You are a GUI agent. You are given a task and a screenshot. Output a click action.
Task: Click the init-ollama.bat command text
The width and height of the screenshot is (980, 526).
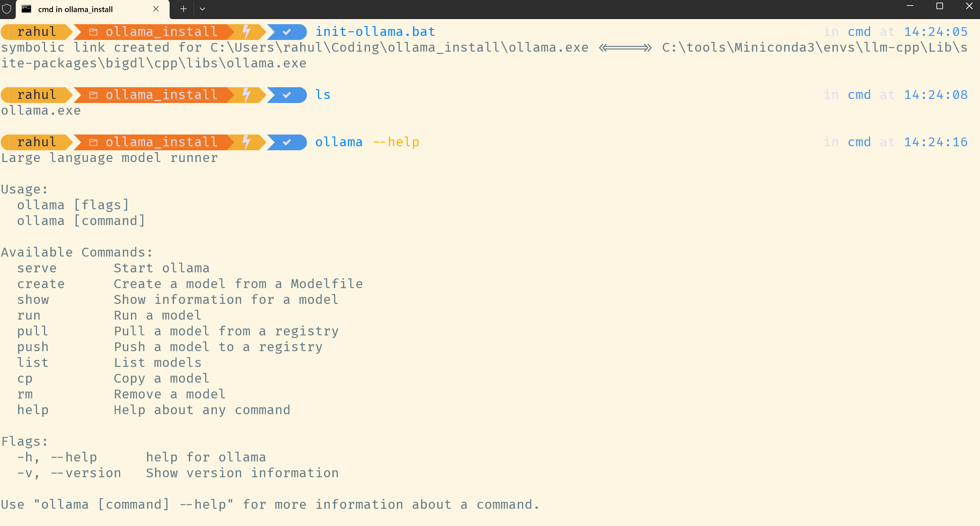375,32
